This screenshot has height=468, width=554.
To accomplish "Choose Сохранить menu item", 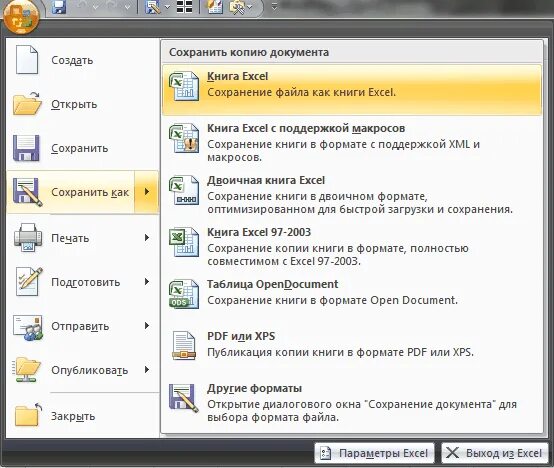I will pos(83,148).
